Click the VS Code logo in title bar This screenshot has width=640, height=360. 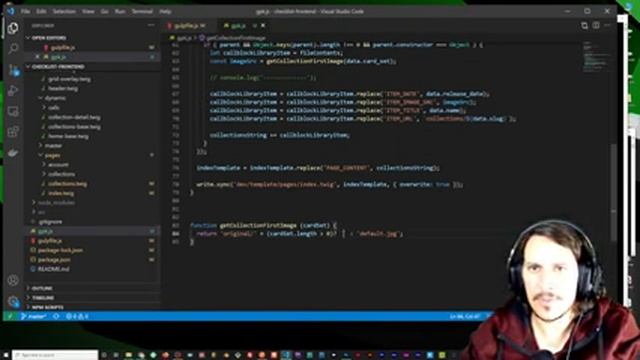(x=11, y=11)
